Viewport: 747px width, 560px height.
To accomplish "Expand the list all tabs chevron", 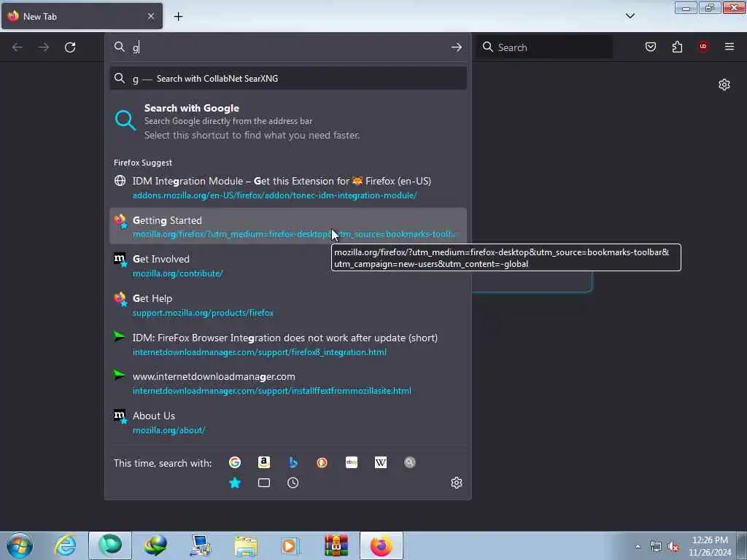I will pos(630,16).
